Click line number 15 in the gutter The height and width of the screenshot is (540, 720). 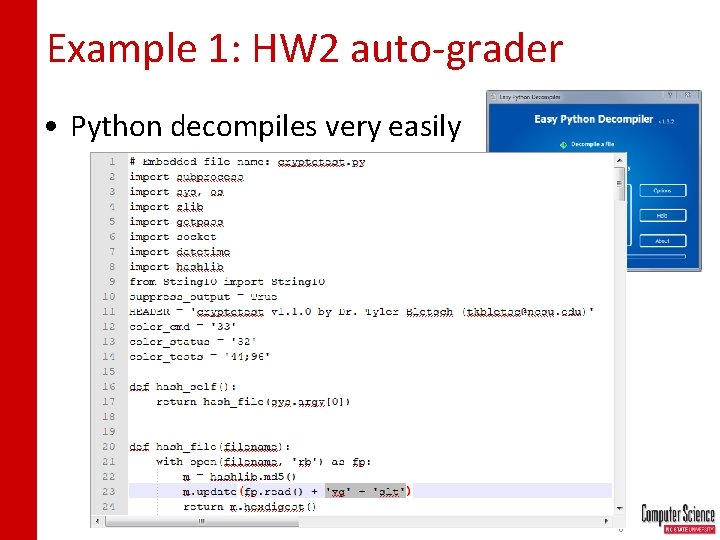click(x=109, y=371)
